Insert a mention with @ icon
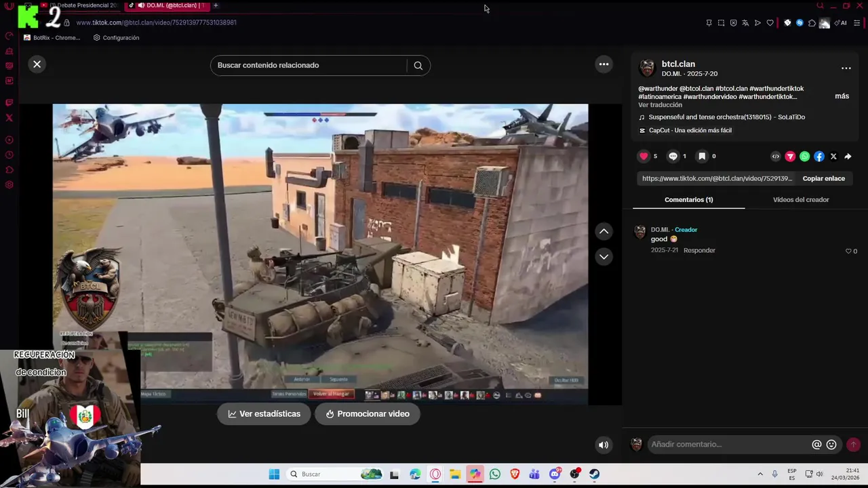The width and height of the screenshot is (868, 488). pos(816,445)
